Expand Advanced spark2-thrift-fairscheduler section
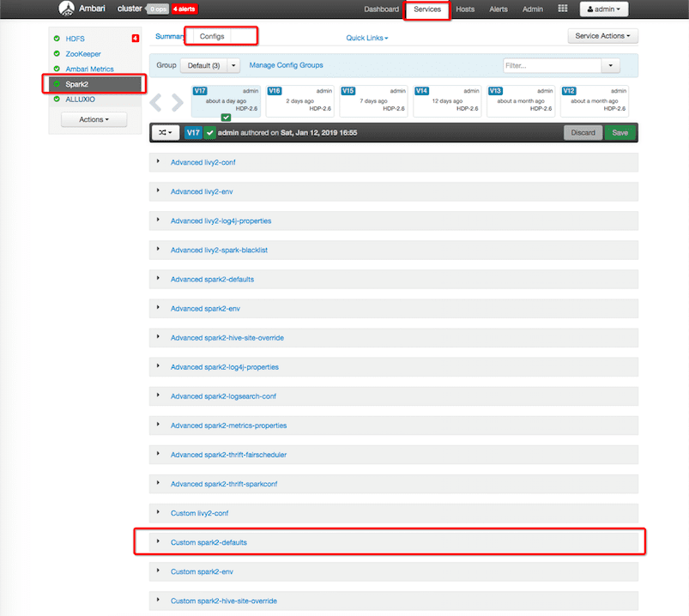 [x=393, y=455]
